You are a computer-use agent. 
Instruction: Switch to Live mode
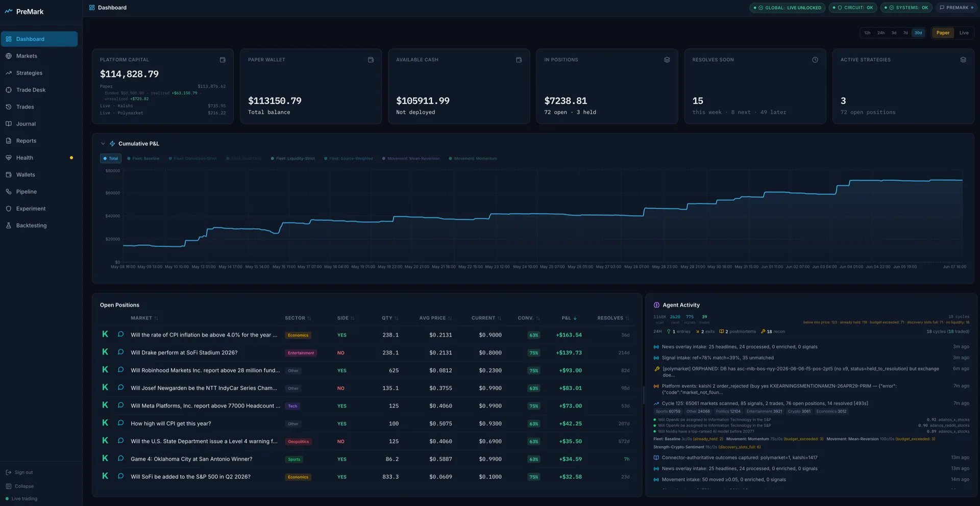click(964, 33)
